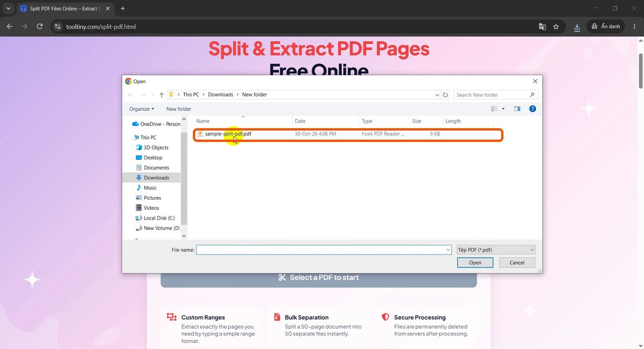Screen dimensions: 644x349
Task: Click Select a PDF to start on the page
Action: click(319, 278)
